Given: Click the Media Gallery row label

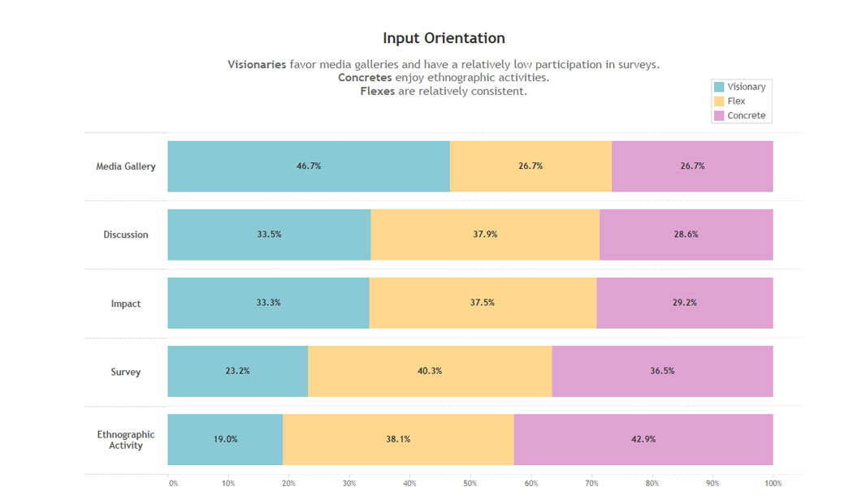Looking at the screenshot, I should coord(126,167).
